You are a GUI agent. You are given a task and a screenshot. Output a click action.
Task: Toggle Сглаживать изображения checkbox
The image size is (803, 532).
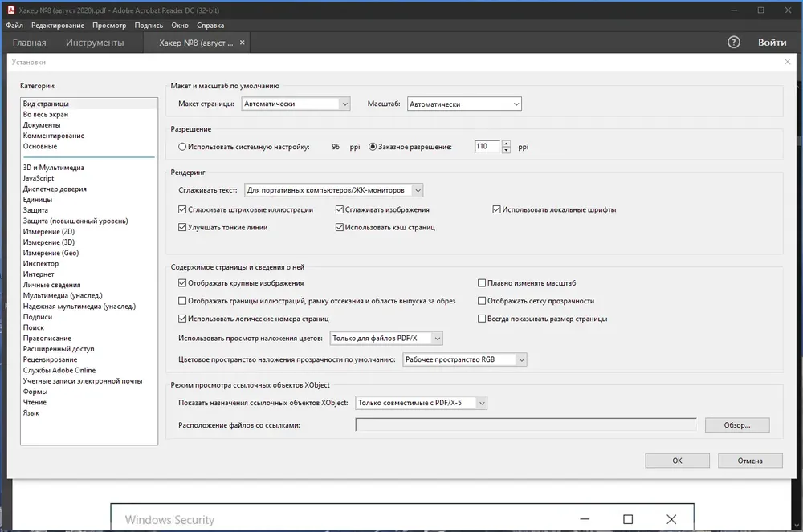pos(339,209)
